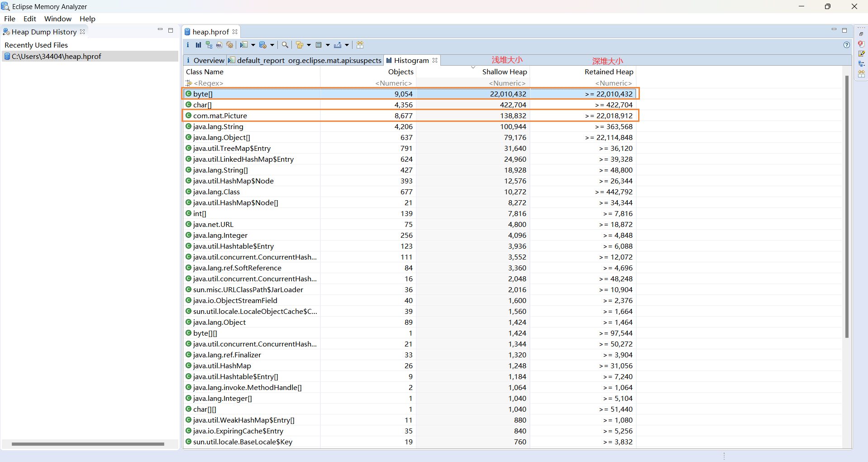The image size is (868, 462).
Task: Show the Inspector tree side icon
Action: coord(861,64)
